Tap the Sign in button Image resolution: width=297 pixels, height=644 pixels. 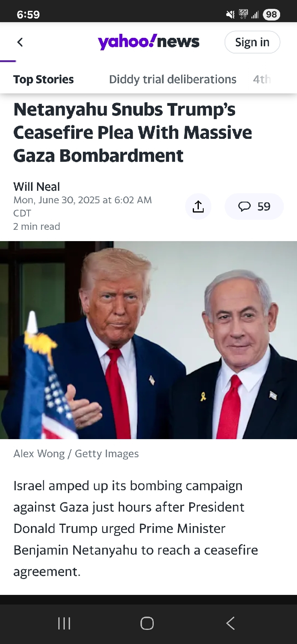(252, 42)
